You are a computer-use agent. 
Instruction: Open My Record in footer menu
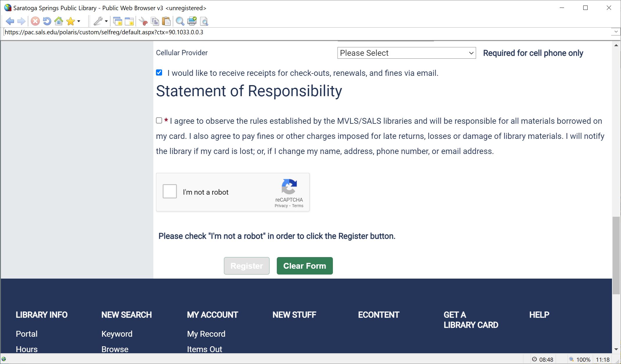tap(206, 334)
